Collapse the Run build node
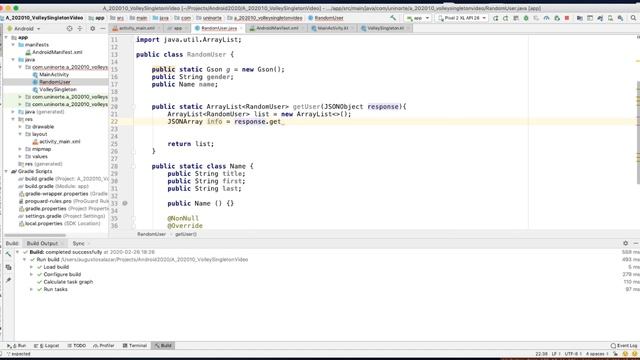Viewport: 640px width, 360px height. 24,260
